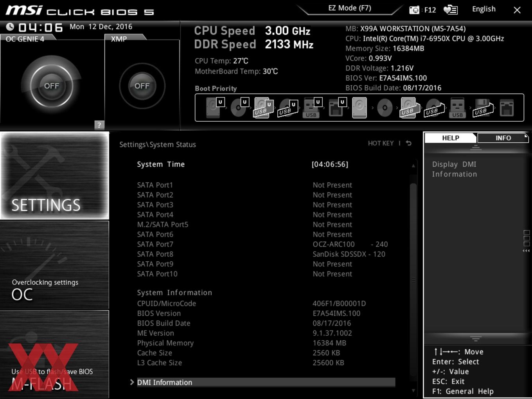This screenshot has width=532, height=399.
Task: Collapse the help panel bottom handle
Action: click(476, 338)
